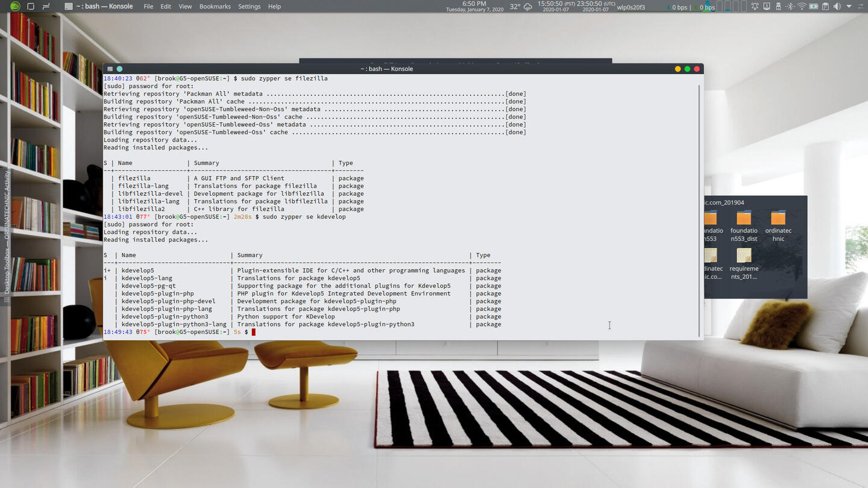Click the panel icon left of the Konsole title

click(46, 7)
